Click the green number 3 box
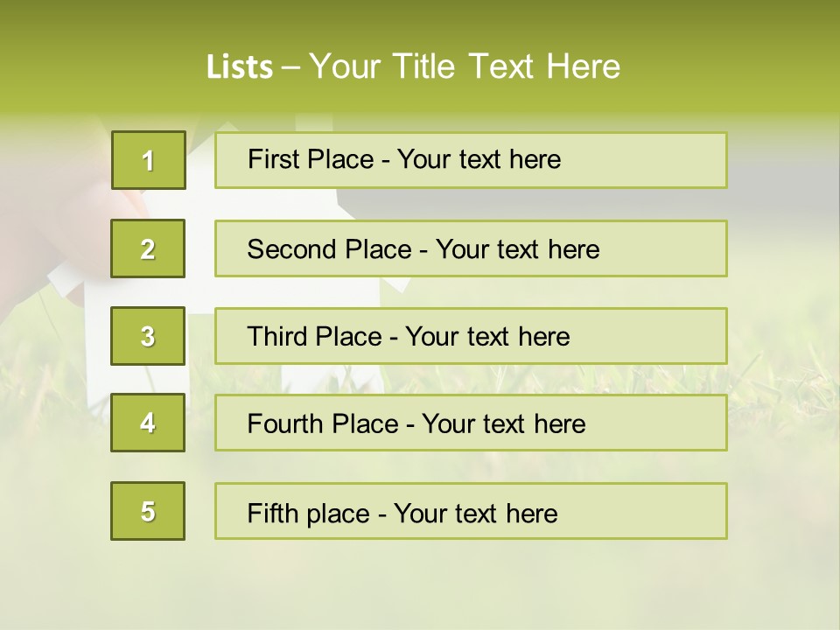This screenshot has width=840, height=630. (148, 336)
